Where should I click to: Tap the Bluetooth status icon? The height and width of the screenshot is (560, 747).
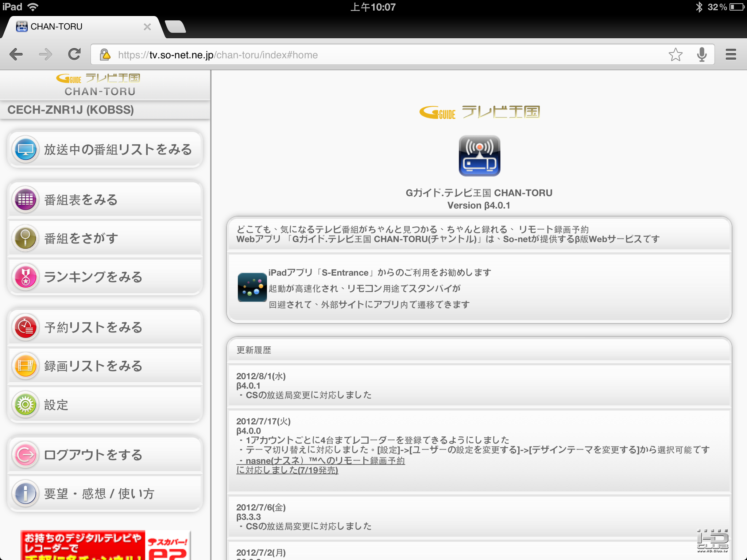[x=699, y=7]
